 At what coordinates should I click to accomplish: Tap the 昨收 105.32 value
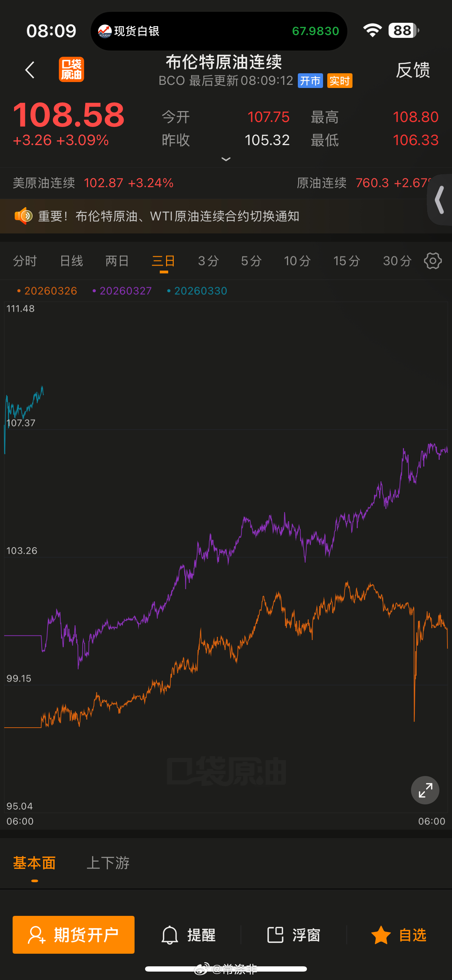[x=267, y=141]
